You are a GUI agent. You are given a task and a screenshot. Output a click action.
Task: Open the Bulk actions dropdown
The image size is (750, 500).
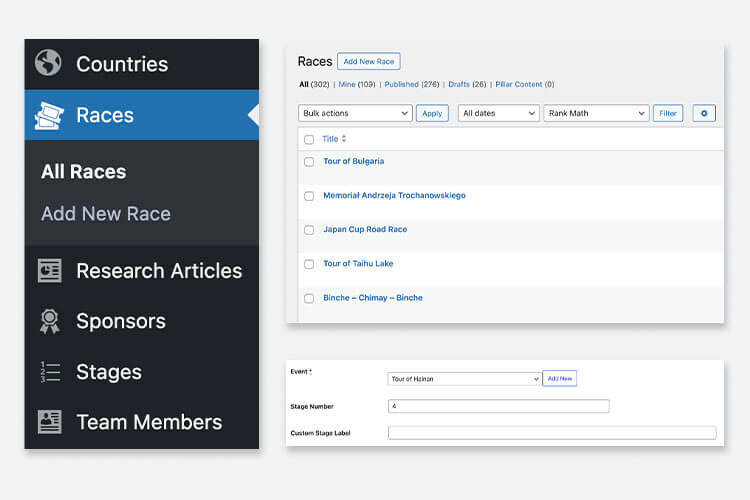point(355,113)
